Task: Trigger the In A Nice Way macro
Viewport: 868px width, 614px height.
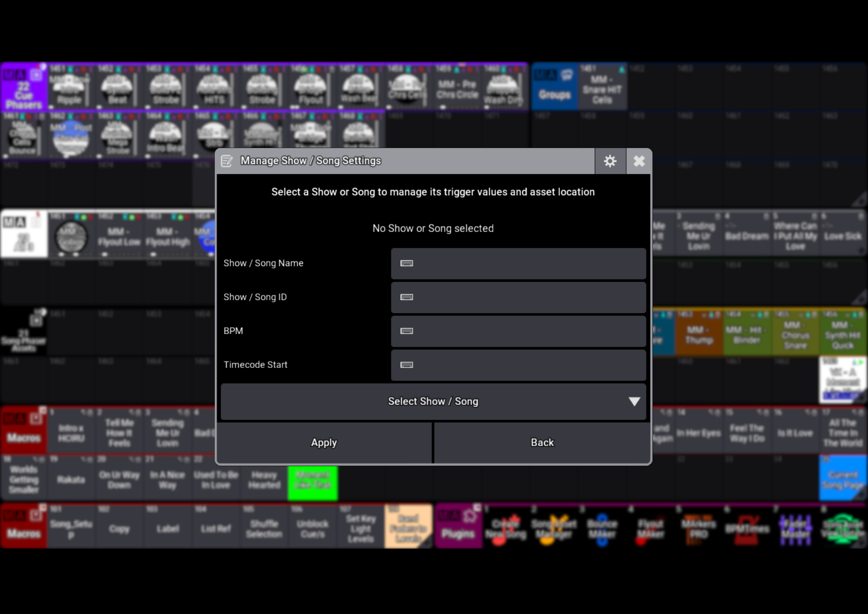Action: [x=168, y=479]
